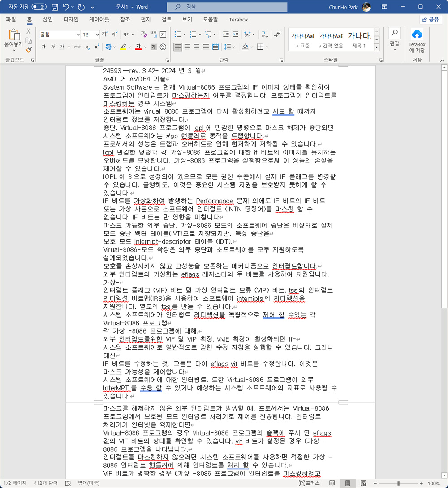Toggle italic formatting
This screenshot has height=488, width=448.
click(52, 47)
